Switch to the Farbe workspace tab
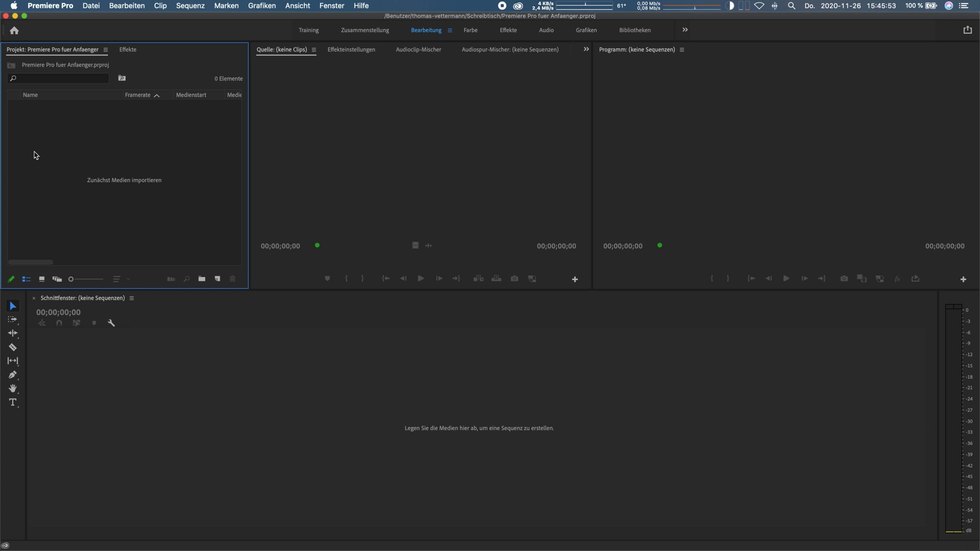Image resolution: width=980 pixels, height=551 pixels. pyautogui.click(x=470, y=30)
